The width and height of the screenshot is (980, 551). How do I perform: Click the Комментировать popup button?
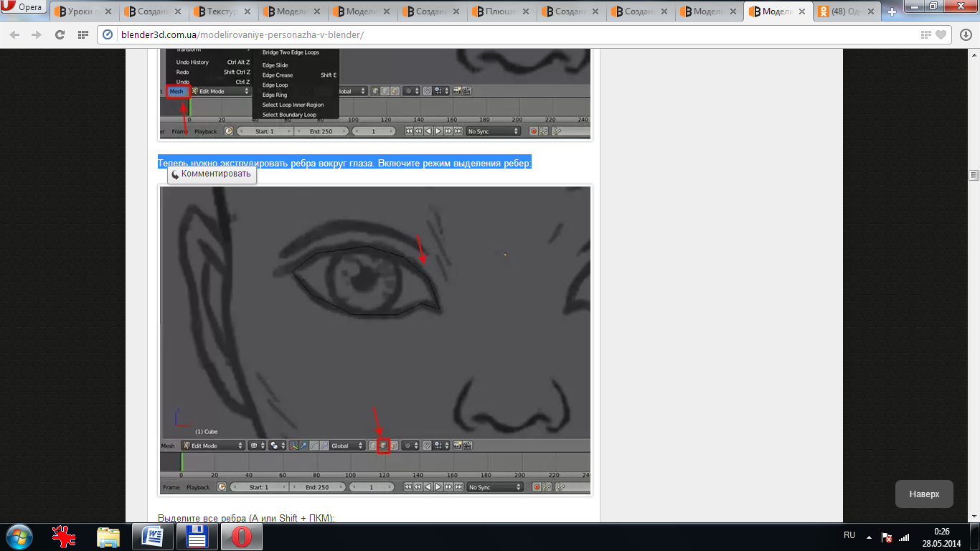point(212,174)
